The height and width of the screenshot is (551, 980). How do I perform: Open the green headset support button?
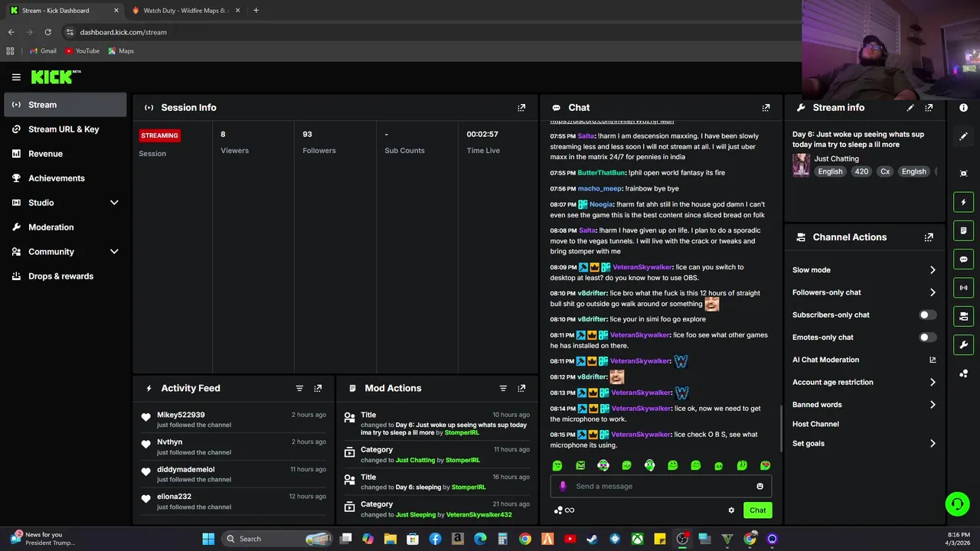pos(957,504)
